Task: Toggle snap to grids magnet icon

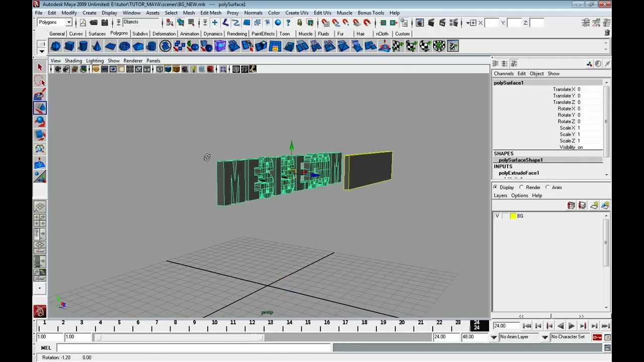Action: click(x=325, y=23)
